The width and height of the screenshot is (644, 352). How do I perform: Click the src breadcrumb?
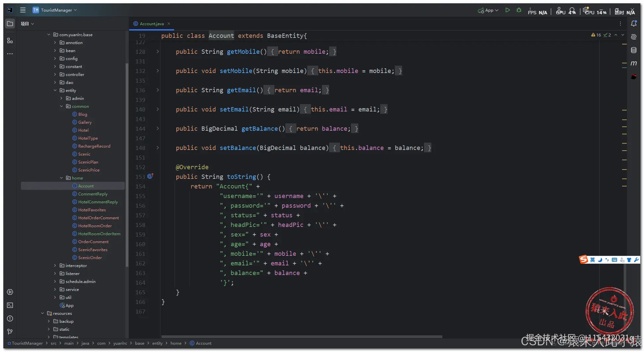(53, 343)
